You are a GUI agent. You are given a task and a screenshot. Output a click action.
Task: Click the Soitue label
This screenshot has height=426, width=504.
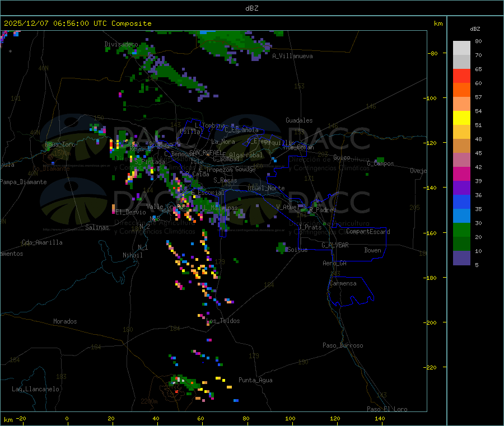pyautogui.click(x=297, y=250)
